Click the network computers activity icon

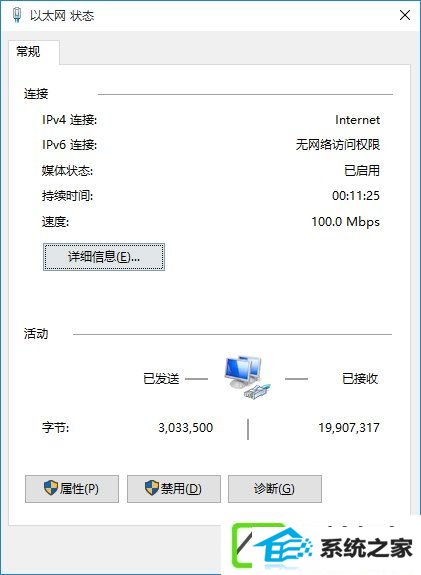click(x=247, y=377)
